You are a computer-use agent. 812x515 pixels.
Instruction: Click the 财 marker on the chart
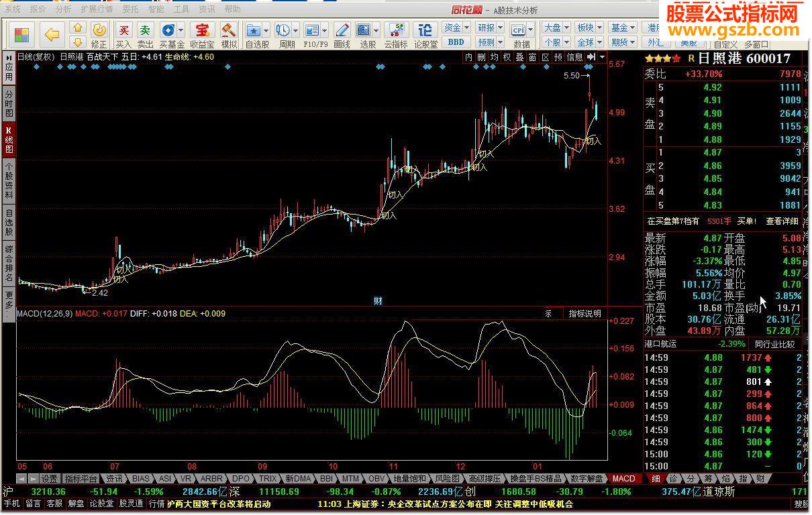(378, 301)
